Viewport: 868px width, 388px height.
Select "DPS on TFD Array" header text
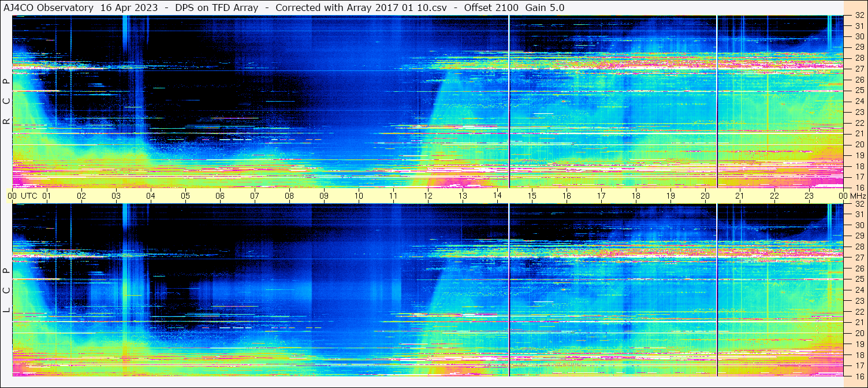[217, 8]
